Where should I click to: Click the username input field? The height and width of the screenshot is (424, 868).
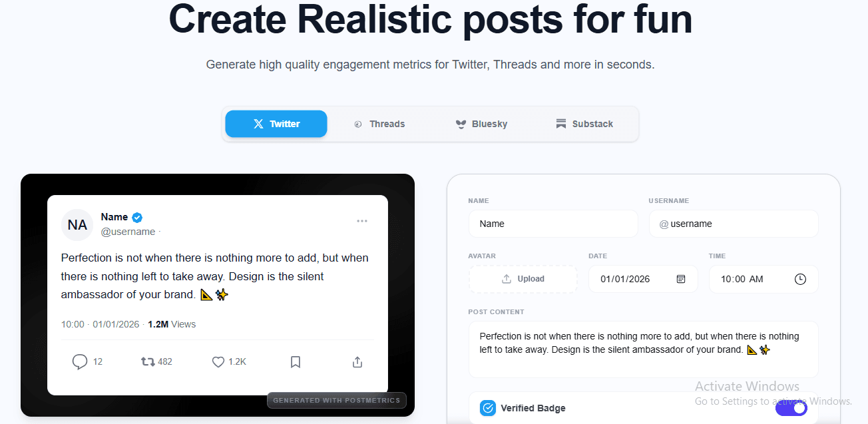click(733, 224)
